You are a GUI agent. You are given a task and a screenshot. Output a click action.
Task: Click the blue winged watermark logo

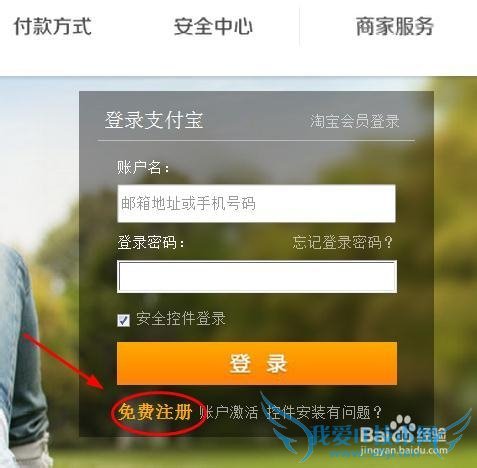point(365,430)
